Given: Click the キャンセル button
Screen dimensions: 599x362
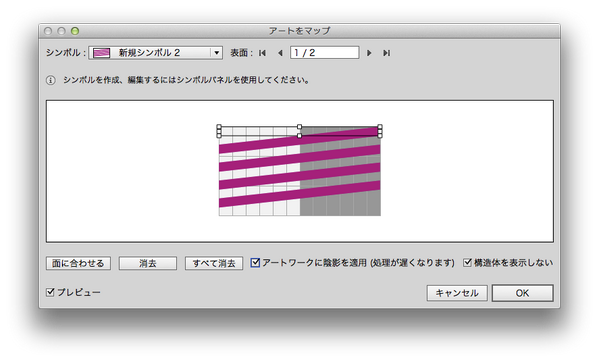Looking at the screenshot, I should (x=457, y=293).
